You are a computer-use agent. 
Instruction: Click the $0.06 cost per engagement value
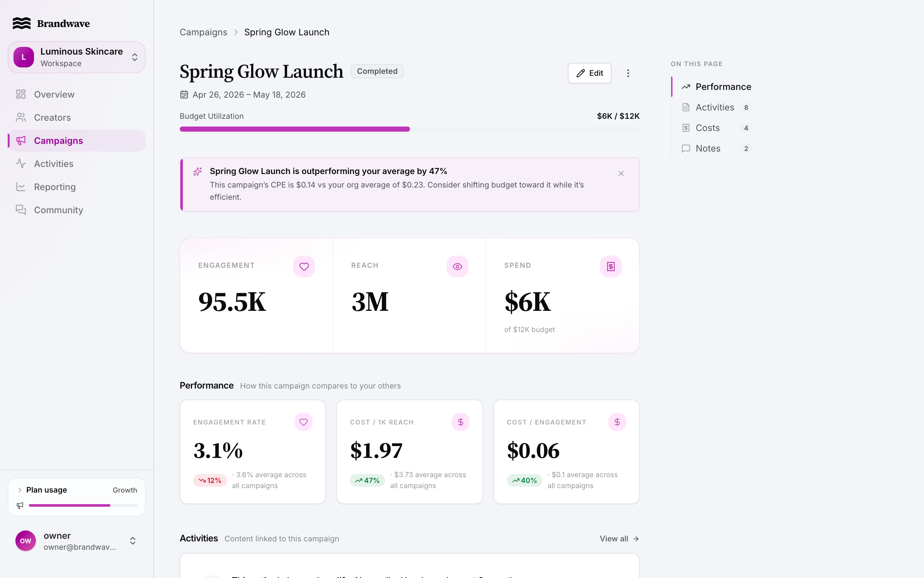pyautogui.click(x=534, y=450)
